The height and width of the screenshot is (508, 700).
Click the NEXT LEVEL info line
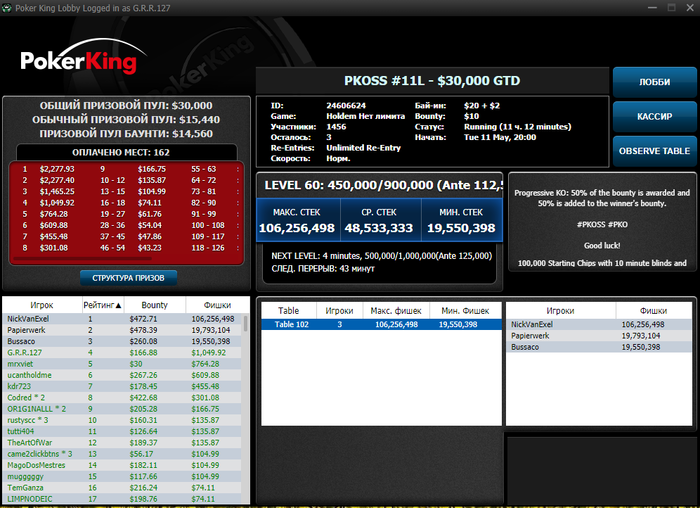(382, 256)
